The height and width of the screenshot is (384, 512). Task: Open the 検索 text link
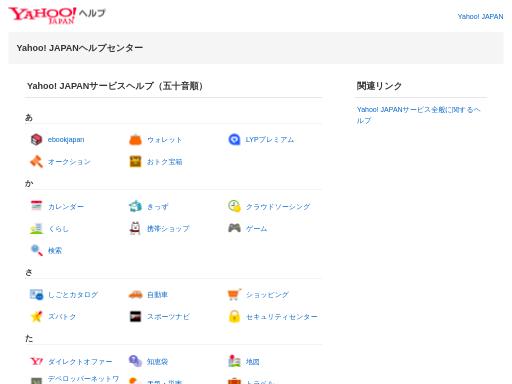click(55, 251)
